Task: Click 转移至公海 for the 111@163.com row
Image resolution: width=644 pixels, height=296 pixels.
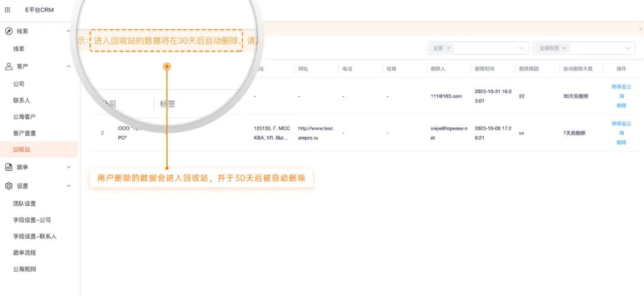Action: 621,91
